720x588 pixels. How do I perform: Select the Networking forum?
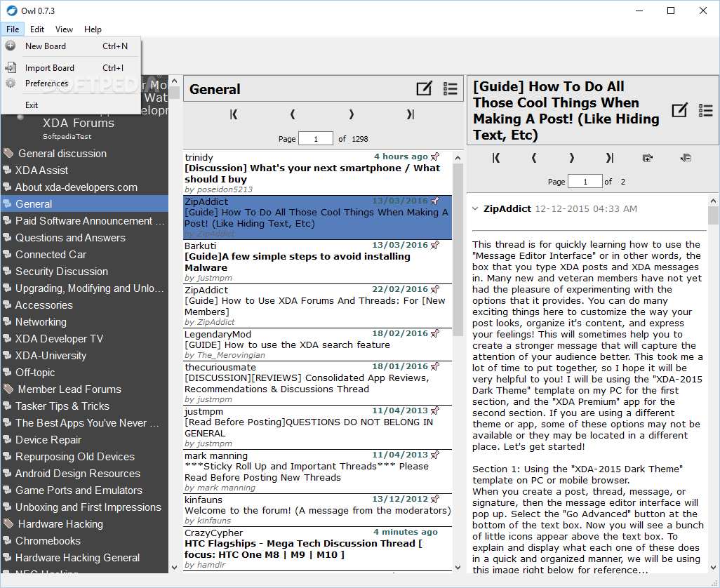click(x=84, y=322)
